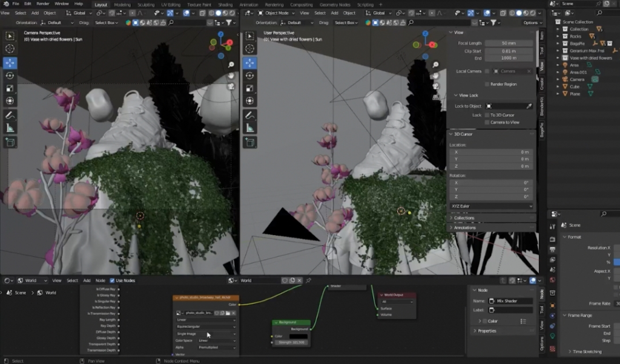Select the Cursor tool in left viewport

click(10, 49)
